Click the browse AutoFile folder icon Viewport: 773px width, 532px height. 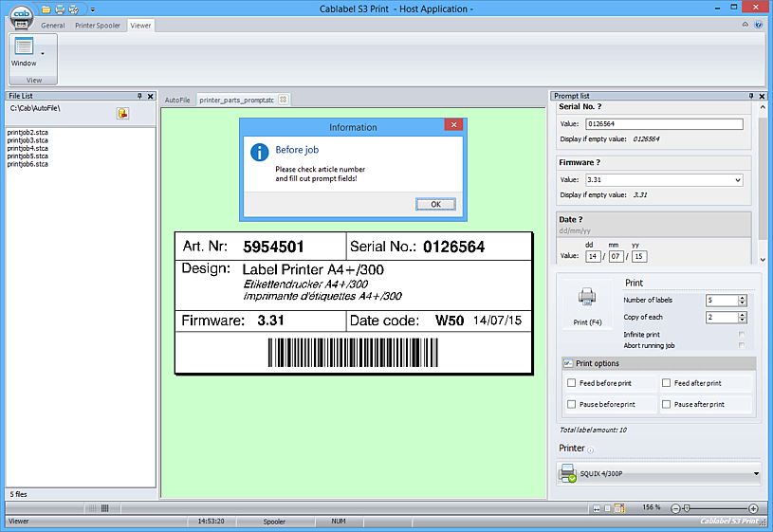tap(122, 114)
